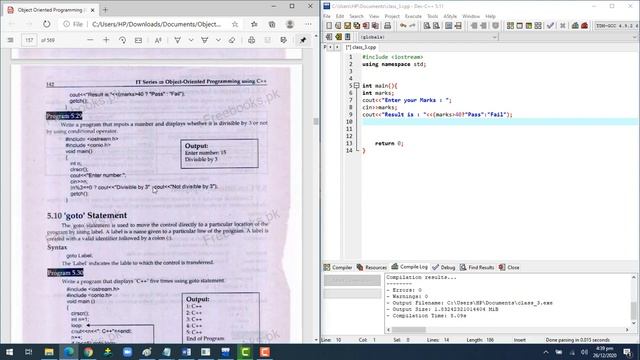Screen dimensions: 640x360
Task: Click Close tab in bottom panel
Action: 509,267
